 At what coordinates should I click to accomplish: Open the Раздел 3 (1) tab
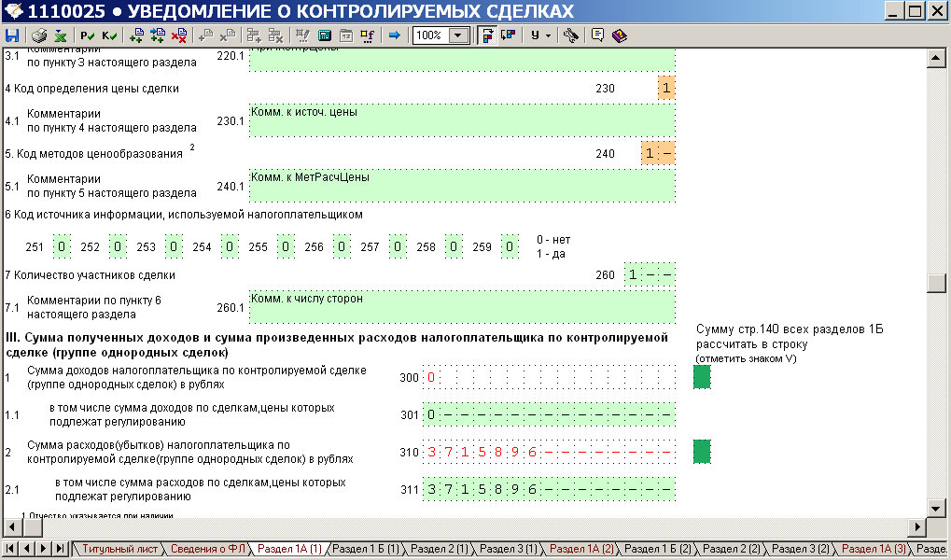click(508, 549)
